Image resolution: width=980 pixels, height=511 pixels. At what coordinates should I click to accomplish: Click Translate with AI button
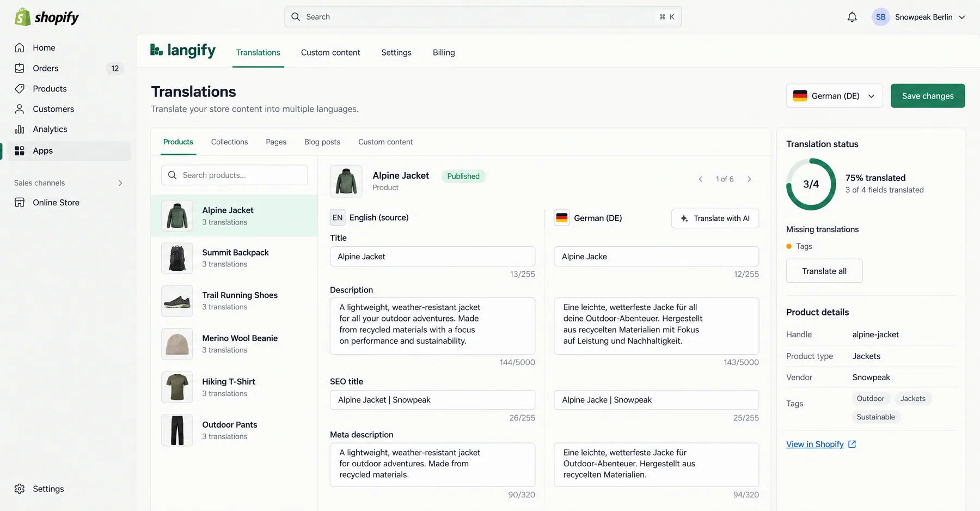pyautogui.click(x=715, y=218)
